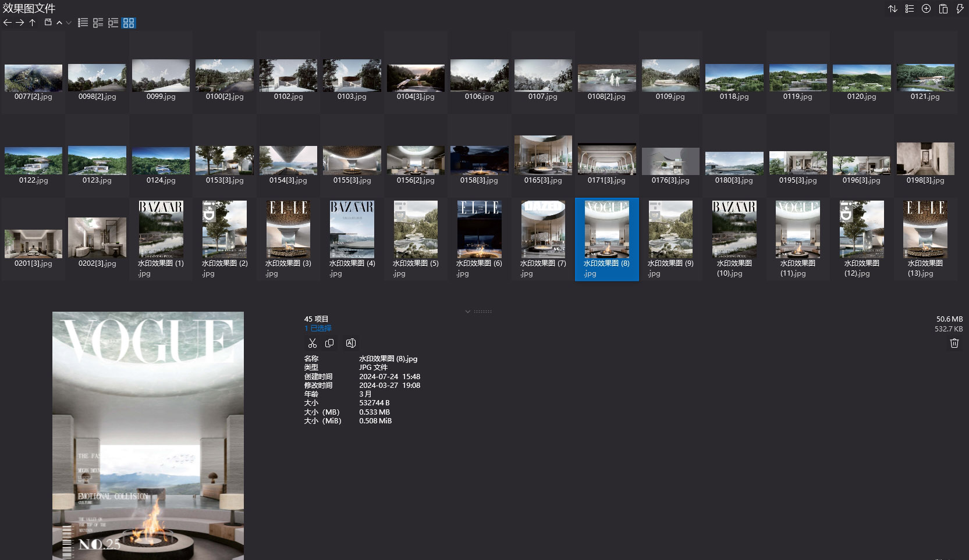Screen dimensions: 969x560
Task: Open the sort arrows icon at top right
Action: click(x=892, y=9)
